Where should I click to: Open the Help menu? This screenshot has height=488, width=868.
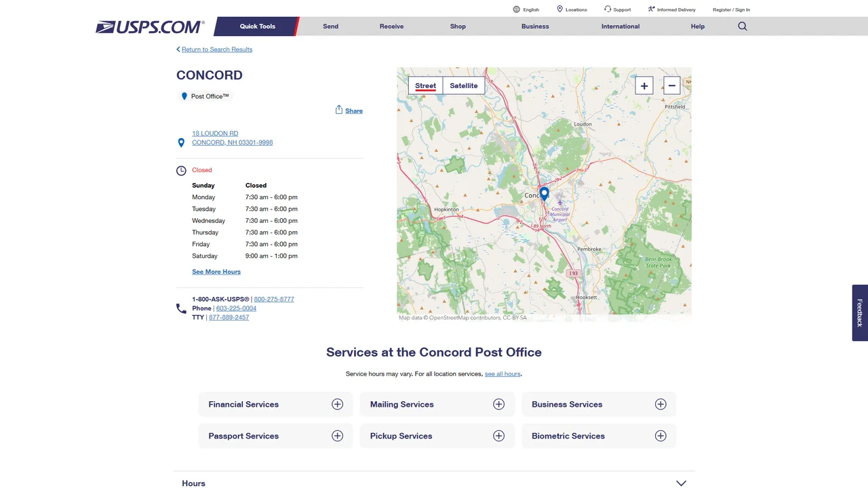698,26
